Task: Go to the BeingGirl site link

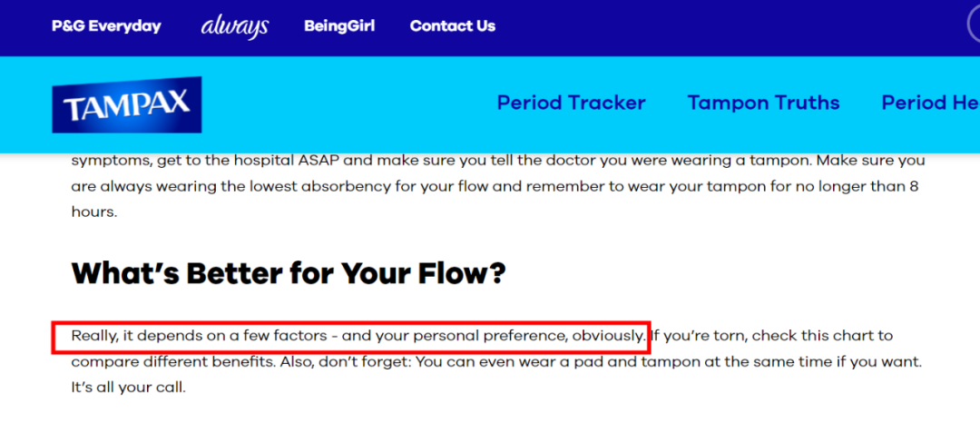Action: click(339, 26)
